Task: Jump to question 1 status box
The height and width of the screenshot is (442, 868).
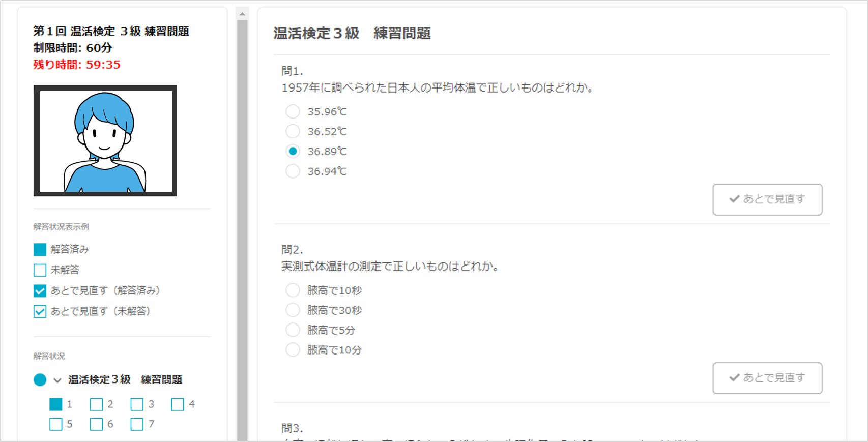Action: (x=56, y=404)
